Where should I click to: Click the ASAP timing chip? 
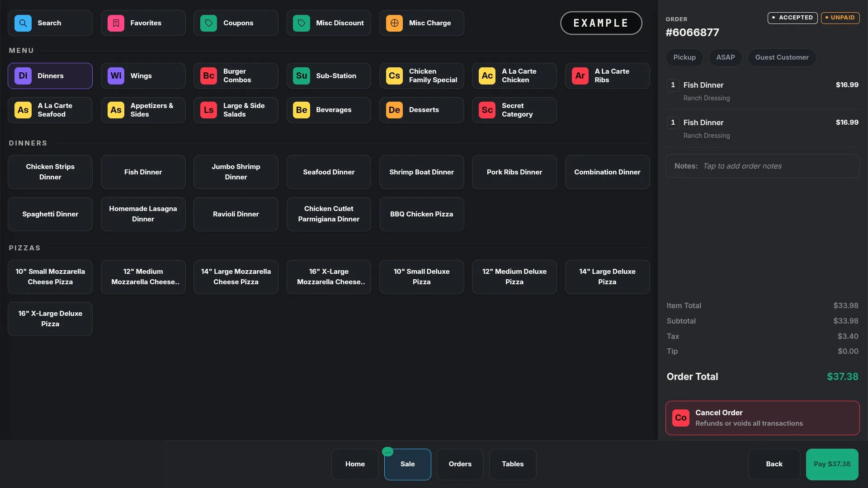(x=725, y=57)
